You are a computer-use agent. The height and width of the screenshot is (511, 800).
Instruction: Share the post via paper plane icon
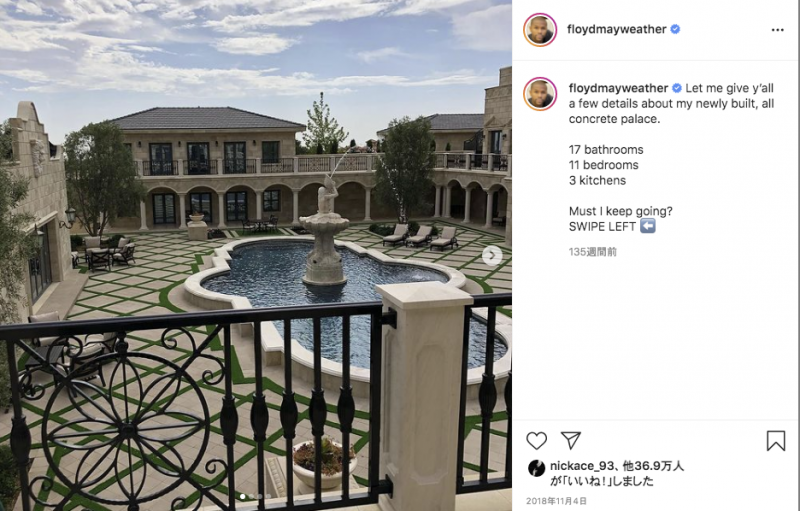coord(571,440)
